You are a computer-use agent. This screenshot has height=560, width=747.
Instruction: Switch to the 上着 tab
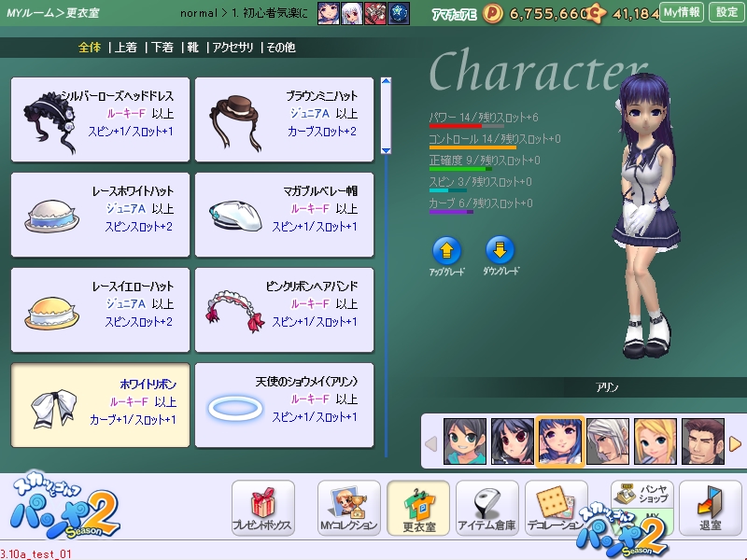pos(125,48)
